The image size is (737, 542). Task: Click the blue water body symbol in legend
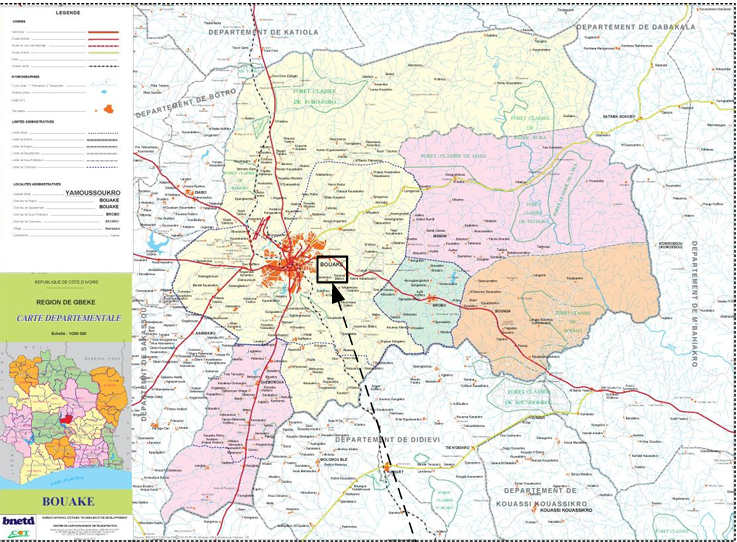click(106, 92)
